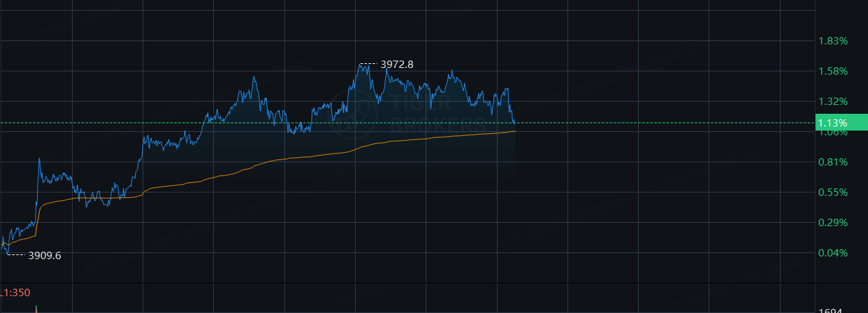
Task: Click the right end of the orange average line
Action: (x=514, y=131)
